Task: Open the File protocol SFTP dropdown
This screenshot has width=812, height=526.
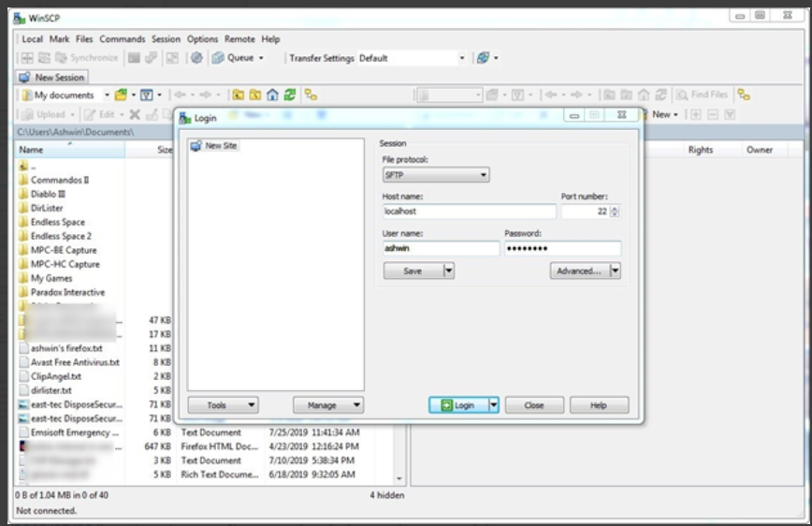Action: tap(436, 175)
